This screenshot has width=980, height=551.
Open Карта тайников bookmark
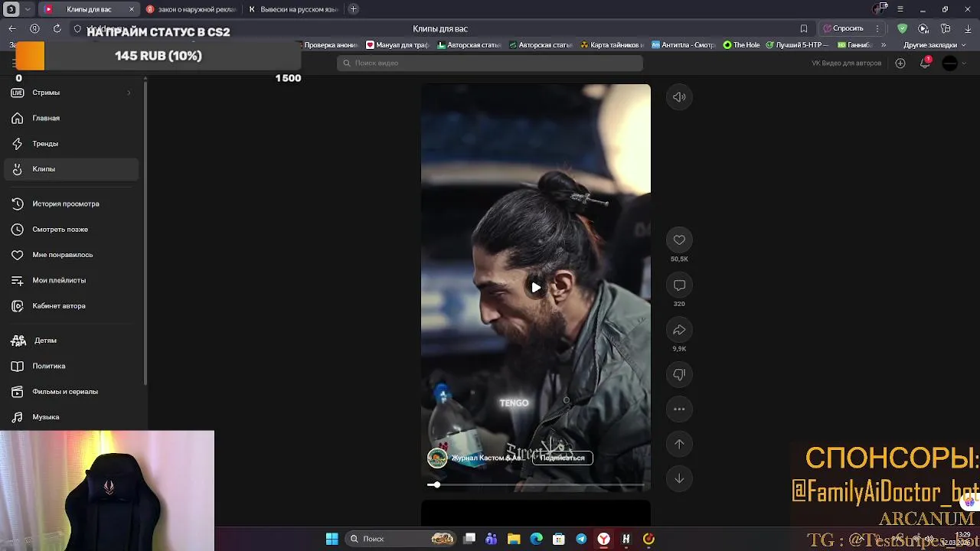click(x=612, y=45)
